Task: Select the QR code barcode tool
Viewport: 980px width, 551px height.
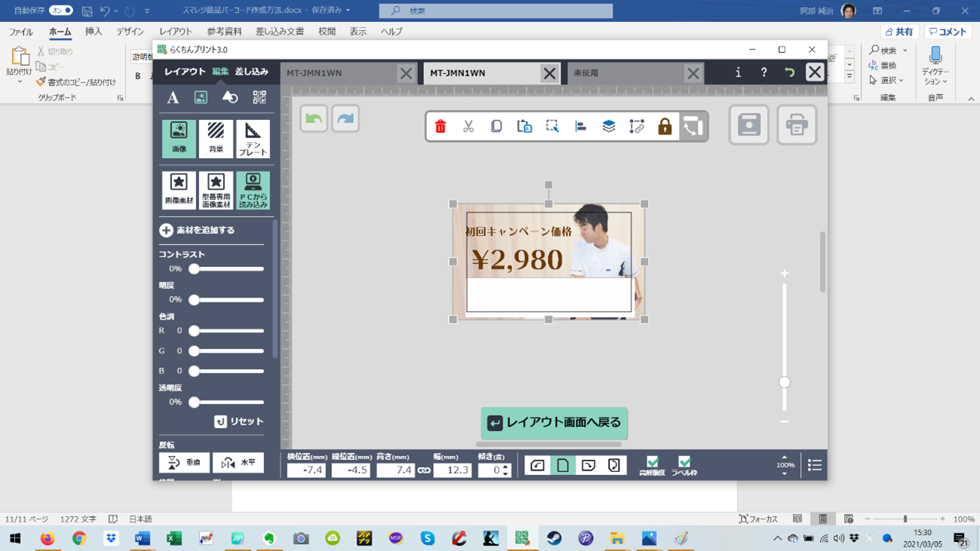Action: [x=260, y=97]
